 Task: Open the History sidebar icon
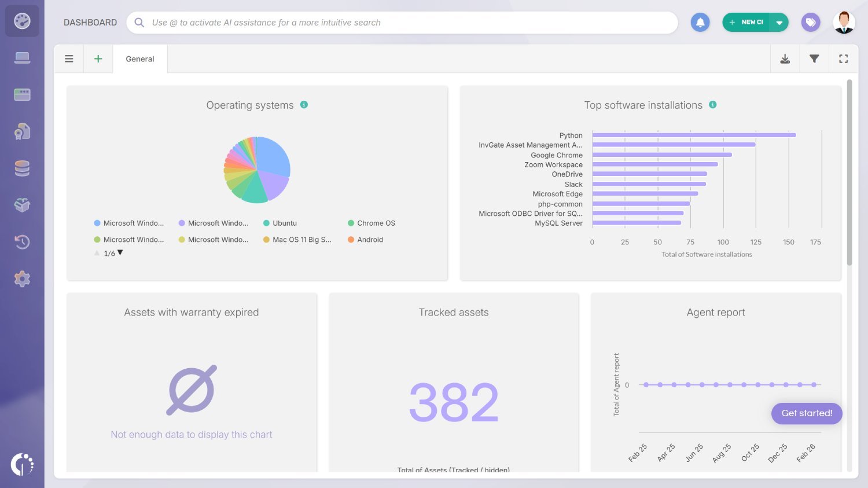click(22, 241)
